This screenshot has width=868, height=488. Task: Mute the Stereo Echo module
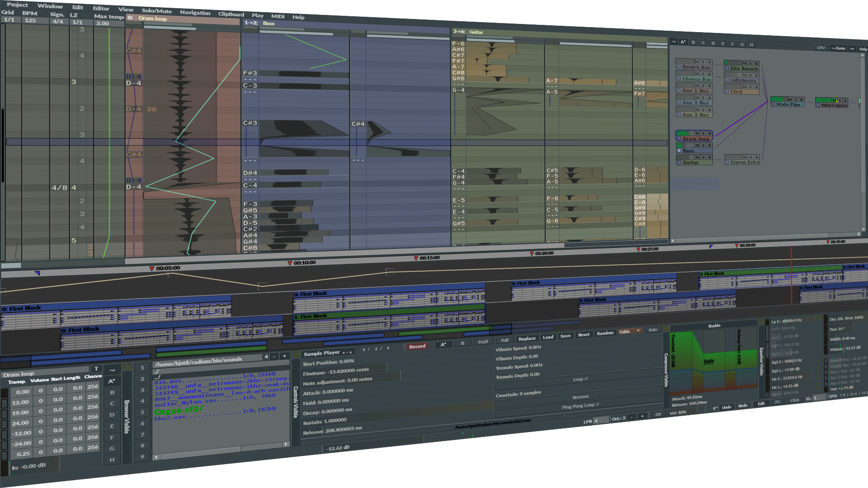click(744, 157)
